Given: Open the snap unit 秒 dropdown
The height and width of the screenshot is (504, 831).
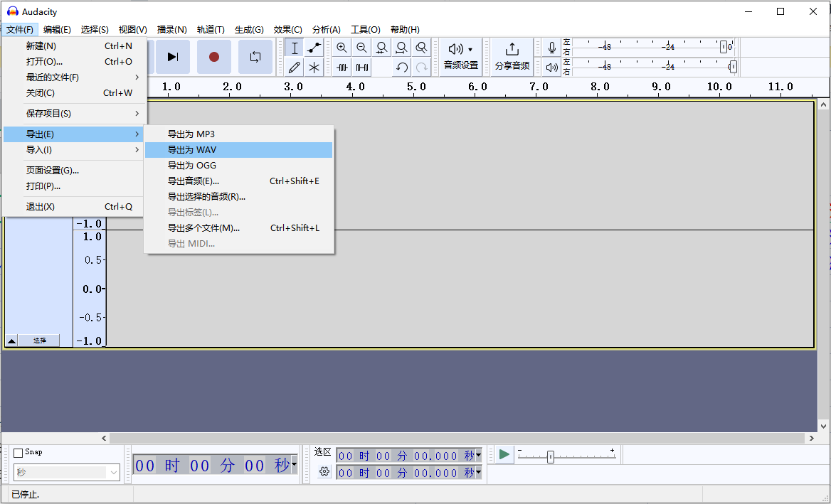Looking at the screenshot, I should coord(67,472).
